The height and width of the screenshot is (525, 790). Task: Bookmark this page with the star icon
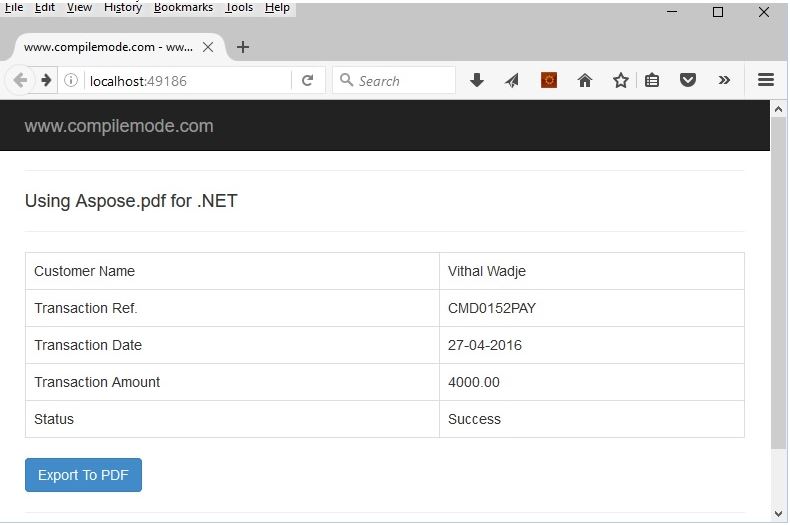coord(621,80)
